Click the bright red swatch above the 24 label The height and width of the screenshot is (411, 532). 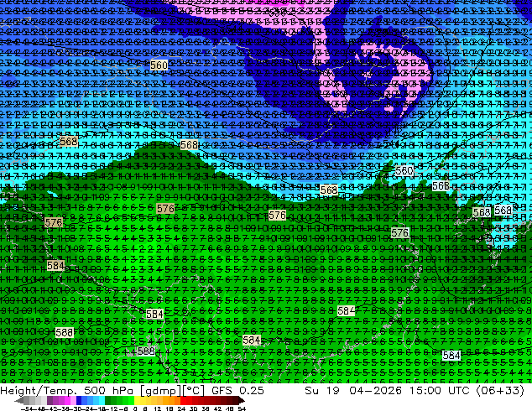183,401
